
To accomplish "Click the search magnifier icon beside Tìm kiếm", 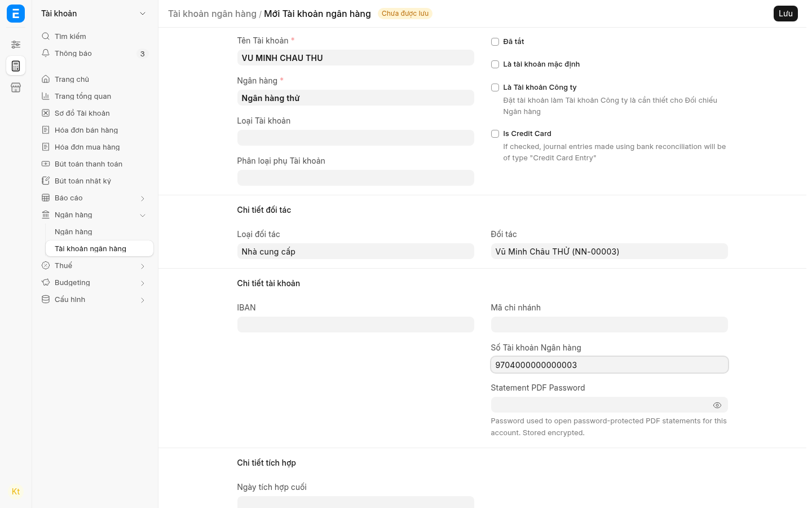I will point(46,36).
